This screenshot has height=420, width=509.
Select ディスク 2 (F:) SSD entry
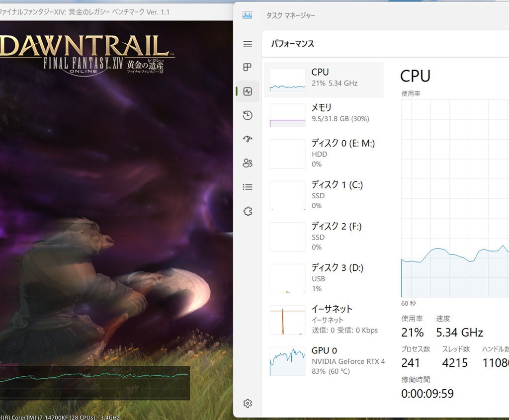click(x=324, y=237)
